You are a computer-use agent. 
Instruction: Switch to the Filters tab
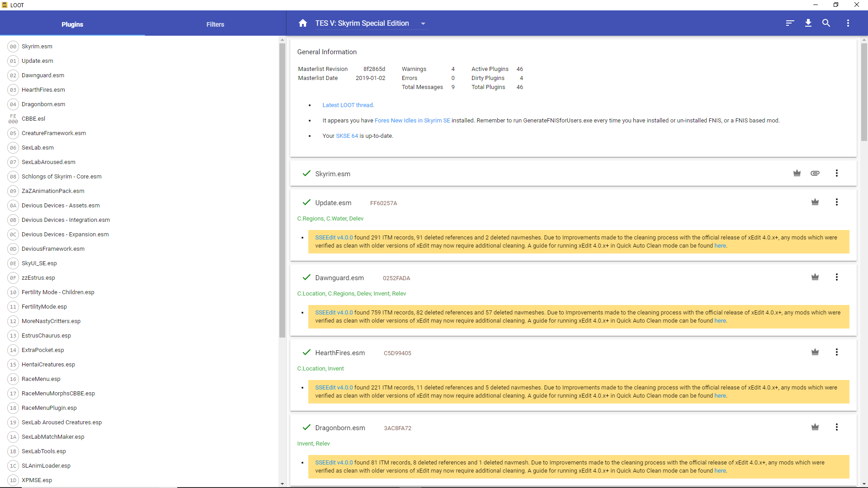pyautogui.click(x=215, y=24)
